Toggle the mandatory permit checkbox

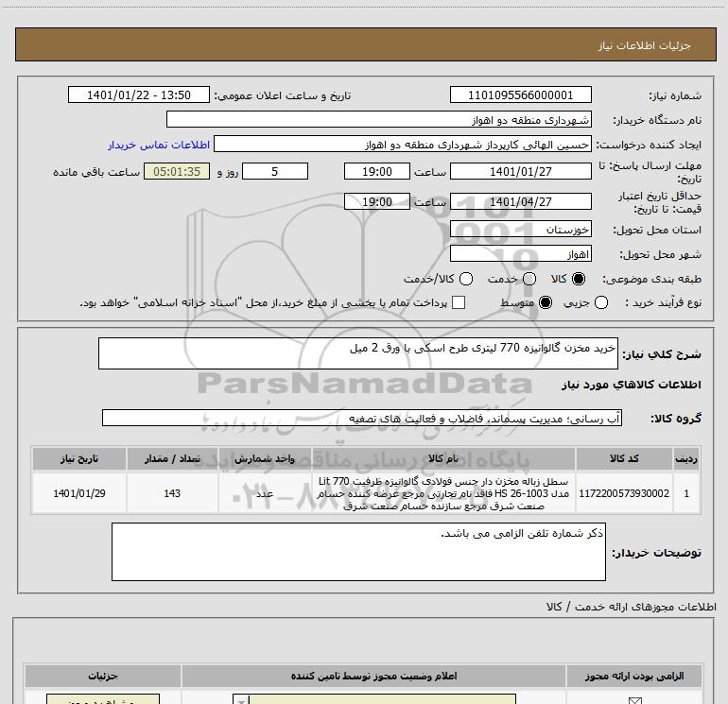[x=634, y=700]
